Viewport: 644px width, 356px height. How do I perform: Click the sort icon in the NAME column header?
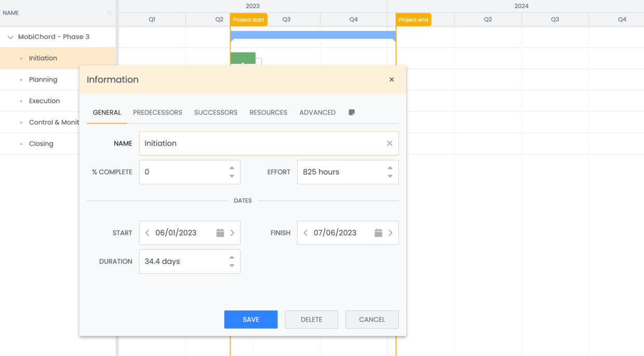coord(110,12)
